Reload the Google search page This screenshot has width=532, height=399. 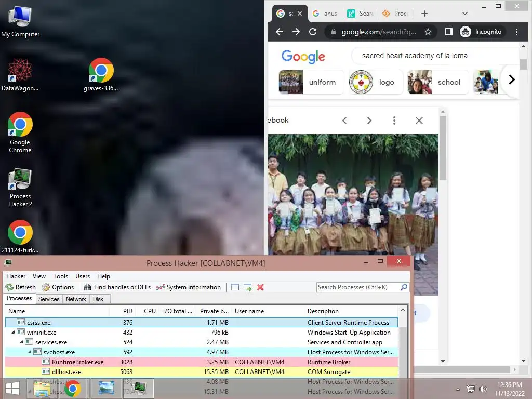[313, 32]
